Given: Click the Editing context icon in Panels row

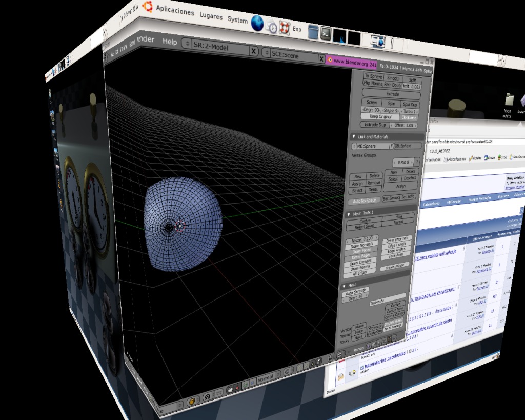Looking at the screenshot, I should click(389, 339).
